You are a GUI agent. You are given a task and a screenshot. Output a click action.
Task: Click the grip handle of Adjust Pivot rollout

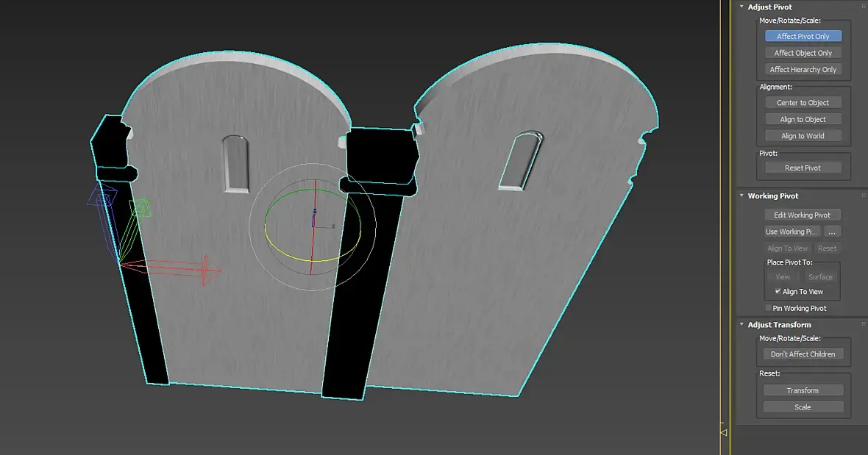click(x=864, y=7)
